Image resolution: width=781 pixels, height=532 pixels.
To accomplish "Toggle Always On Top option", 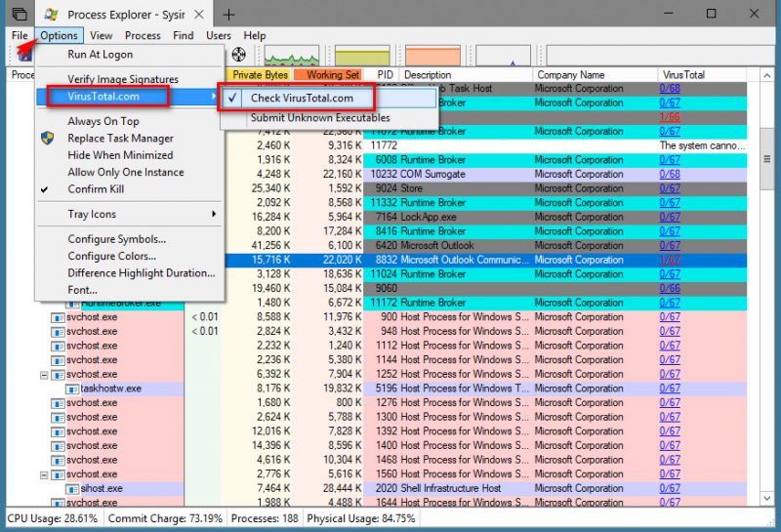I will (x=130, y=121).
